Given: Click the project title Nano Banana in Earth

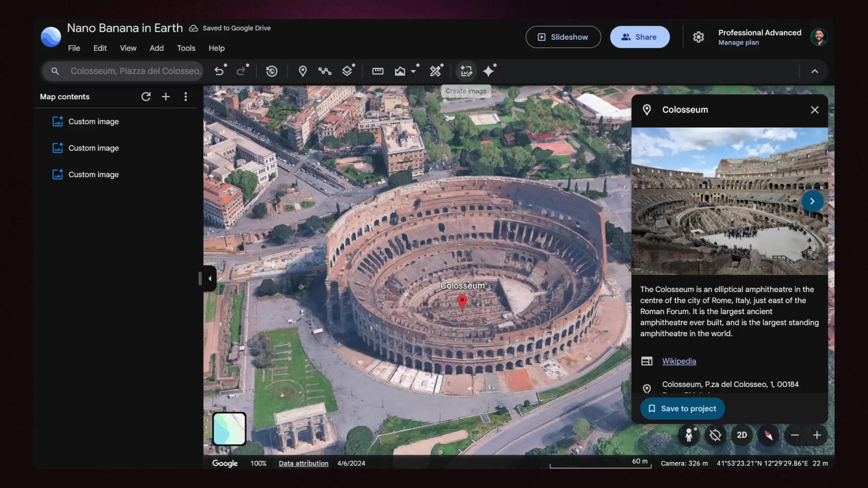Looking at the screenshot, I should (x=125, y=28).
